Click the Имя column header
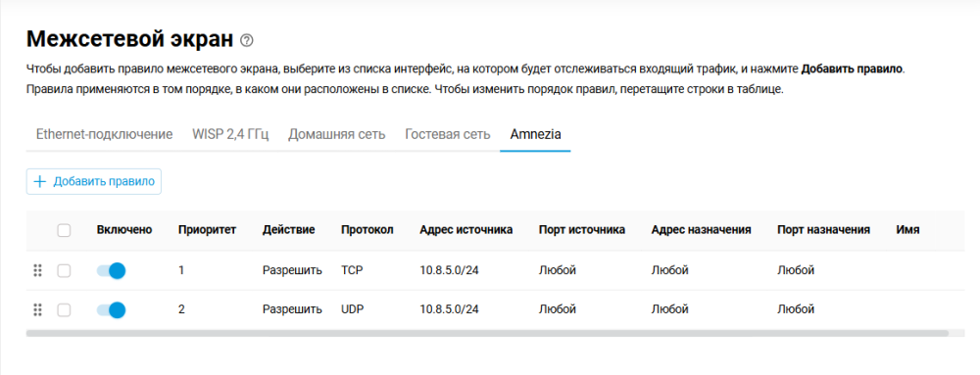Image resolution: width=980 pixels, height=375 pixels. pos(907,230)
